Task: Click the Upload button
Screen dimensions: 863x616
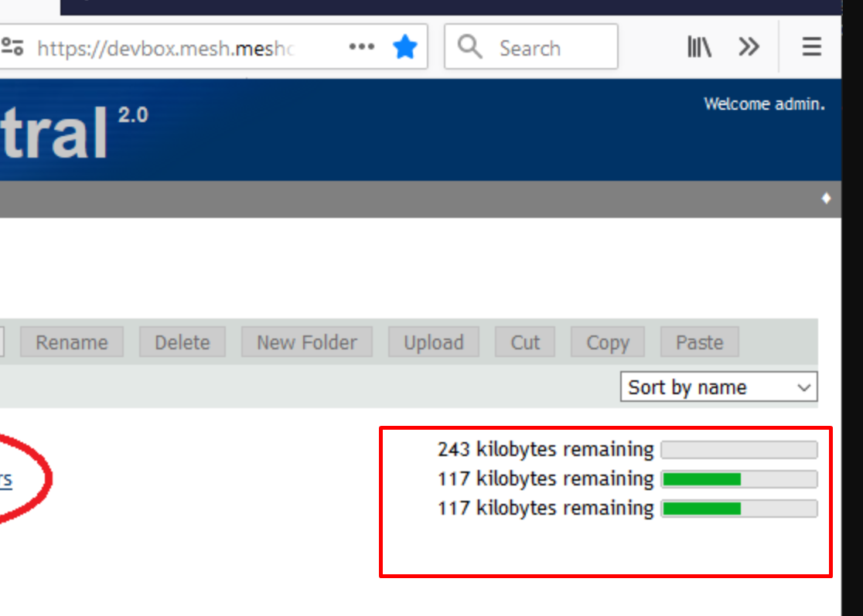Action: pyautogui.click(x=434, y=342)
